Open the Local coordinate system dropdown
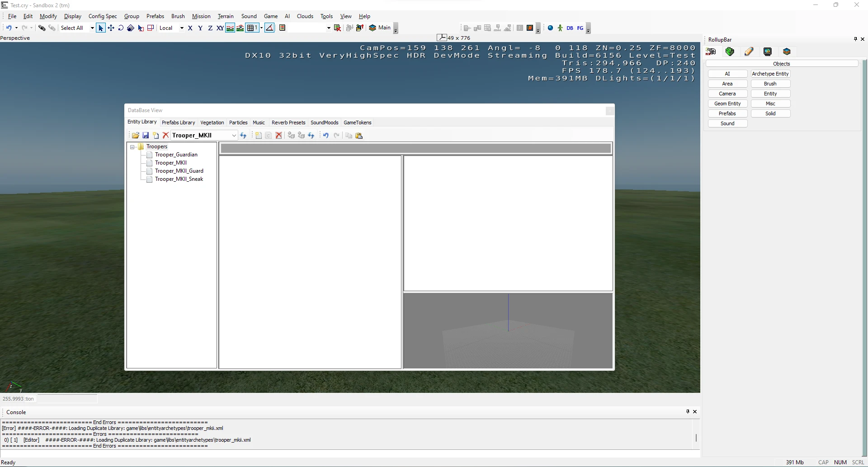The height and width of the screenshot is (467, 868). [182, 28]
